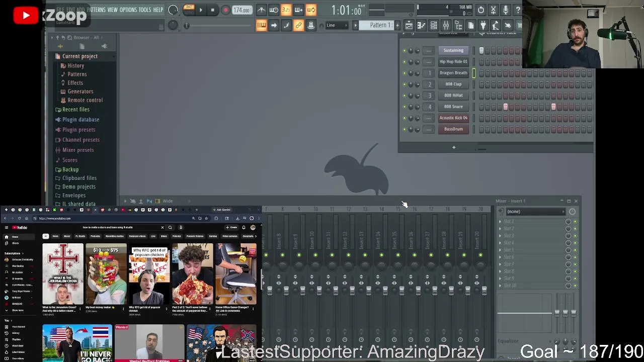Open the OPTIONS menu
This screenshot has height=362, width=644.
pyautogui.click(x=128, y=10)
